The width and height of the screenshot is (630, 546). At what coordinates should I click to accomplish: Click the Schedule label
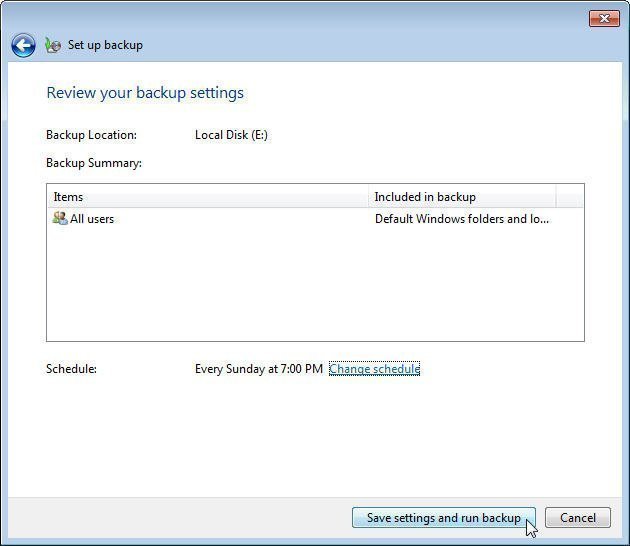(x=71, y=369)
